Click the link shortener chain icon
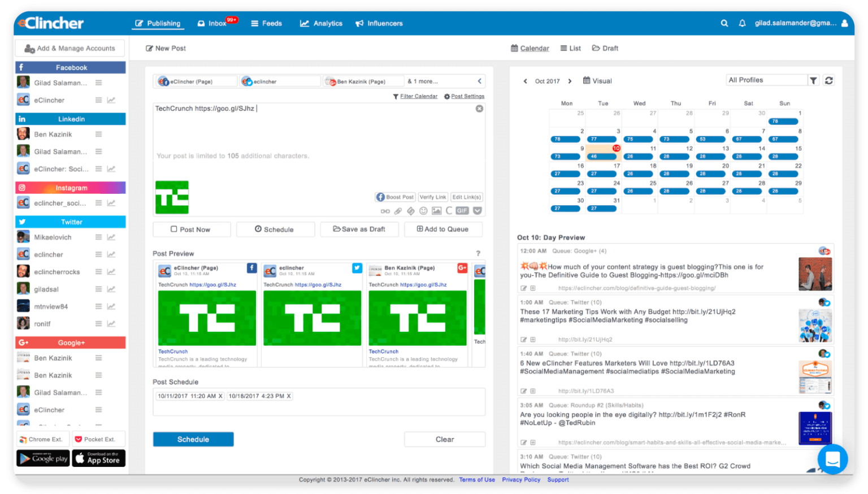Image resolution: width=868 pixels, height=494 pixels. click(385, 211)
